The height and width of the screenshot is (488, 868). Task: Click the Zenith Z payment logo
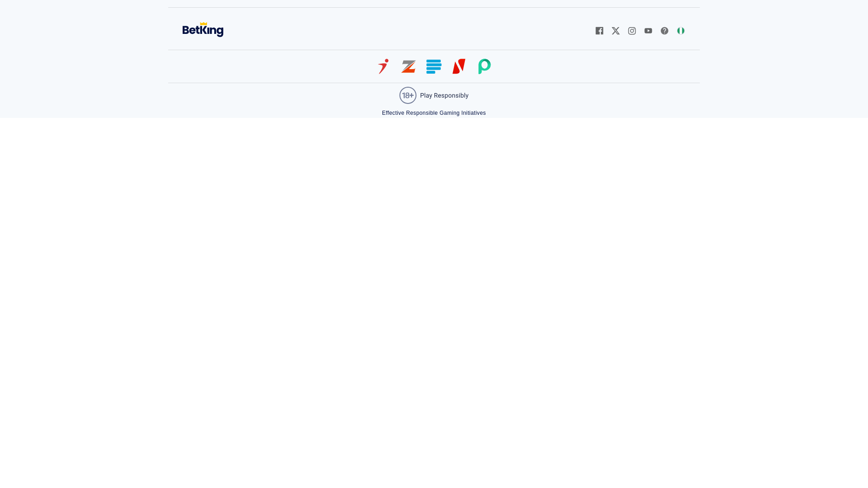tap(408, 66)
